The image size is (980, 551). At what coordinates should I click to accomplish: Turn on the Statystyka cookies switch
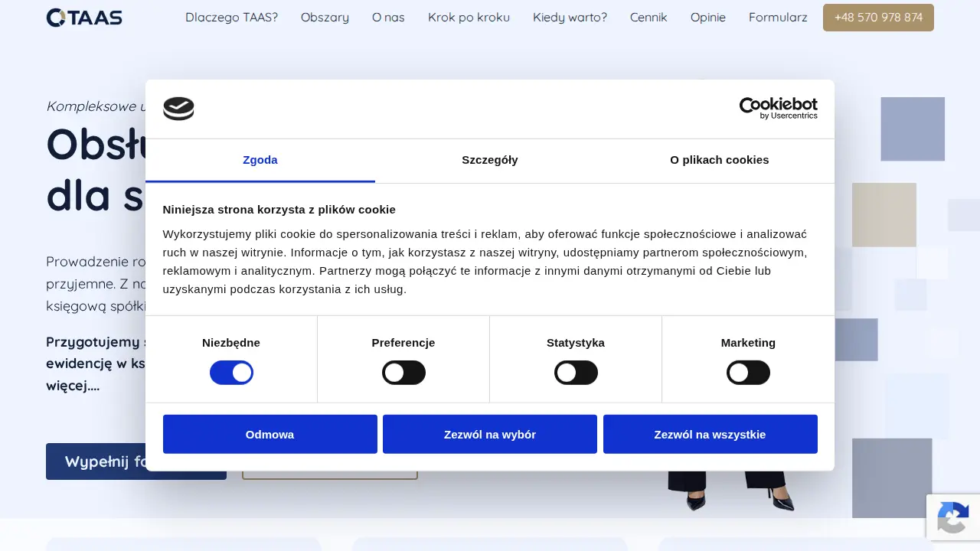tap(576, 373)
